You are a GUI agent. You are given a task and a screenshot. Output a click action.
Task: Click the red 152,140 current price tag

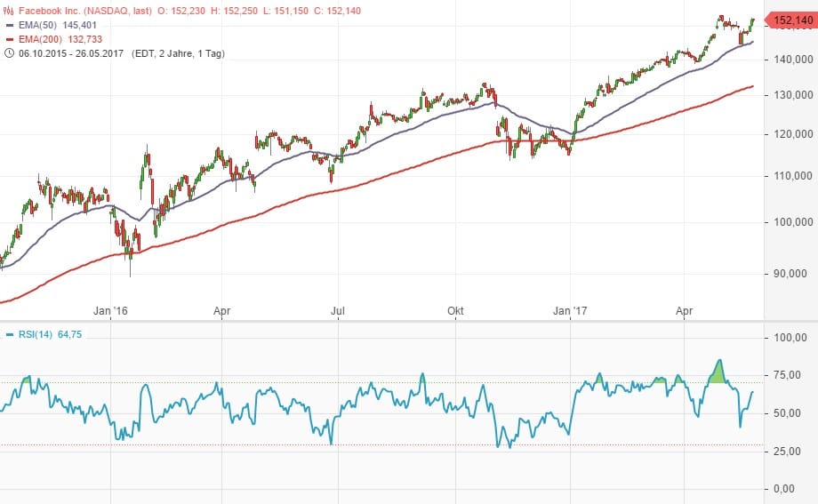tap(786, 20)
